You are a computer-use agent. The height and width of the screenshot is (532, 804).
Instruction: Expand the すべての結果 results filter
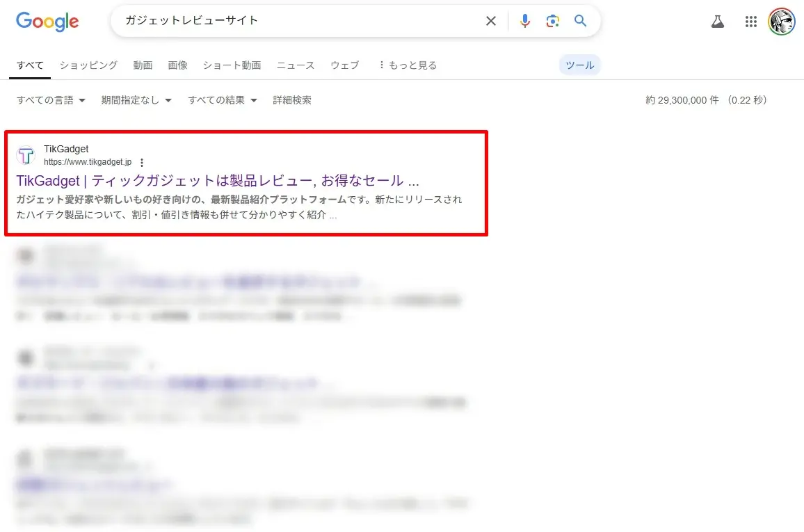[x=222, y=100]
